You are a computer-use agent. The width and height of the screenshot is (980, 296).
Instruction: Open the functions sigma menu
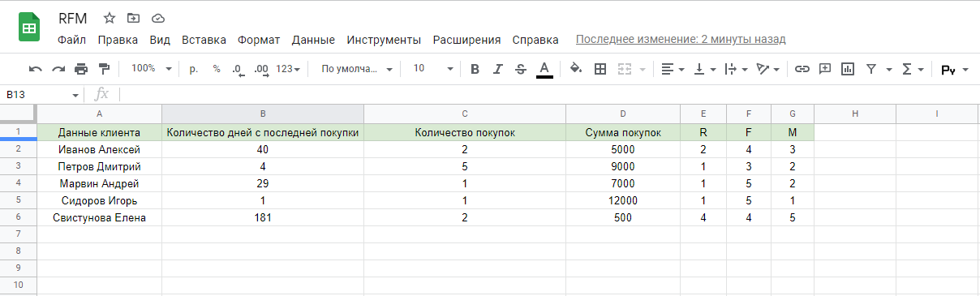pos(913,69)
